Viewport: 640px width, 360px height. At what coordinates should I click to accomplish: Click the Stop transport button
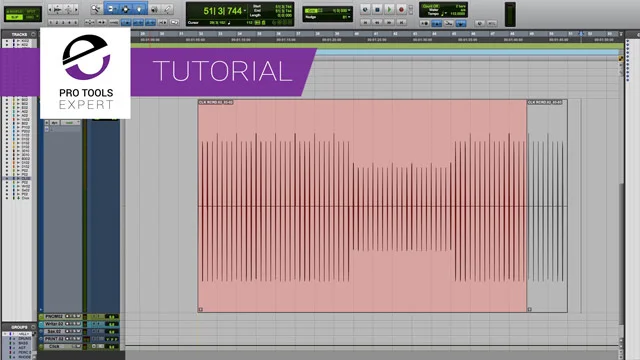[377, 9]
